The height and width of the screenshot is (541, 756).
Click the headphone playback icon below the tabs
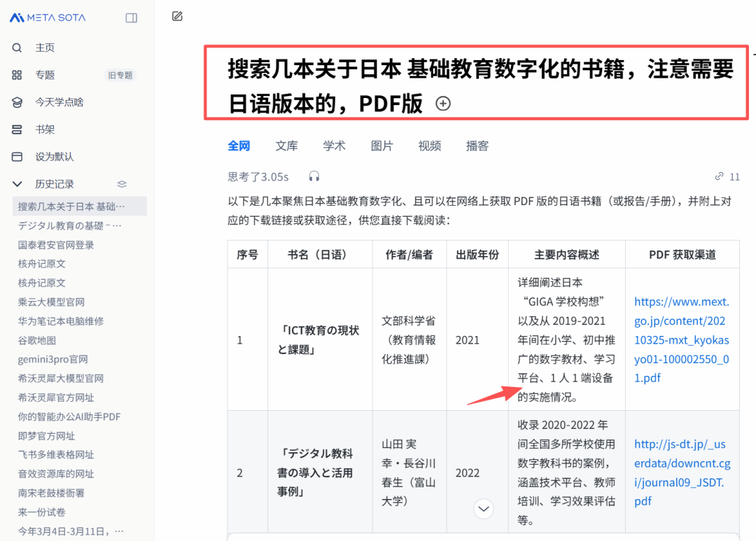coord(313,176)
